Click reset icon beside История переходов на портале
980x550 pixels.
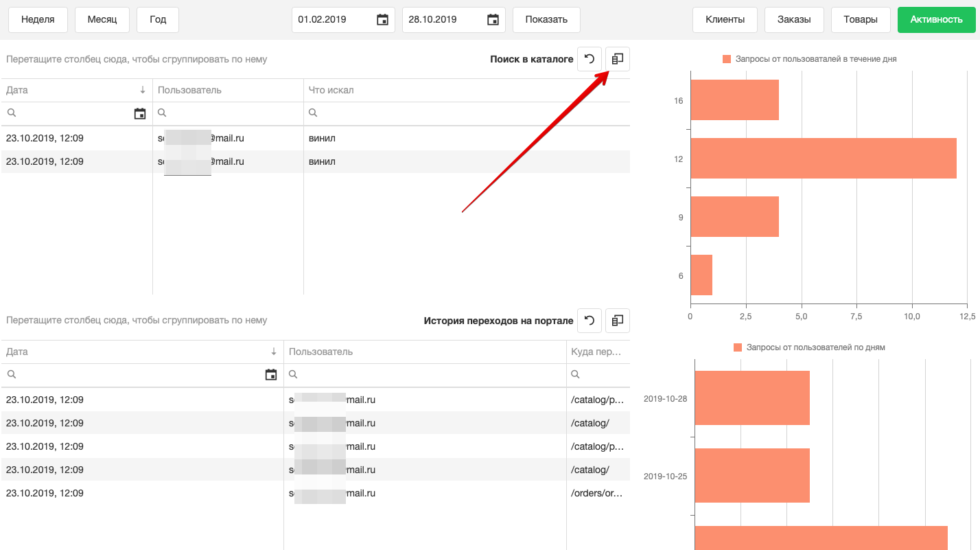tap(589, 320)
